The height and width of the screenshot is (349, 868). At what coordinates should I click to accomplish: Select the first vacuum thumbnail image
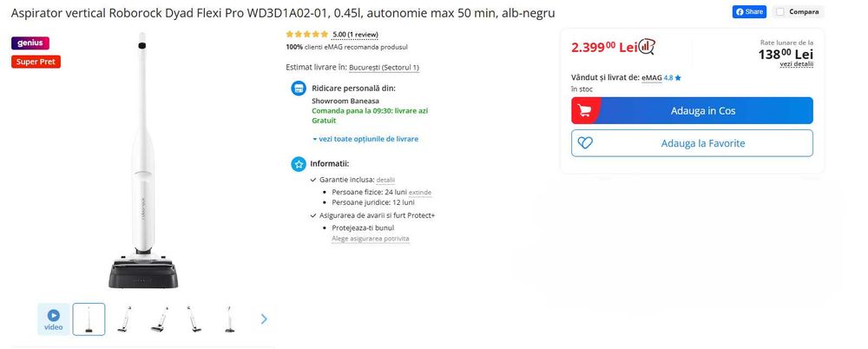click(89, 319)
